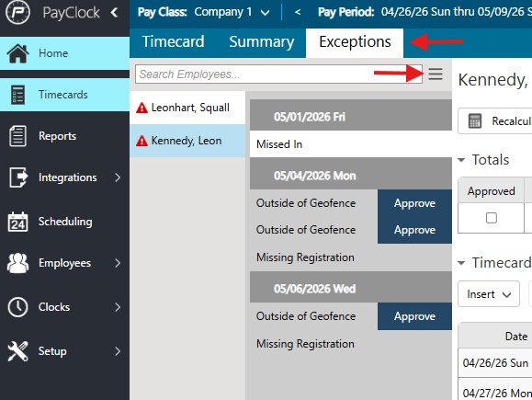
Task: Approve first 05/04/2026 Outside of Geofence
Action: pos(414,203)
